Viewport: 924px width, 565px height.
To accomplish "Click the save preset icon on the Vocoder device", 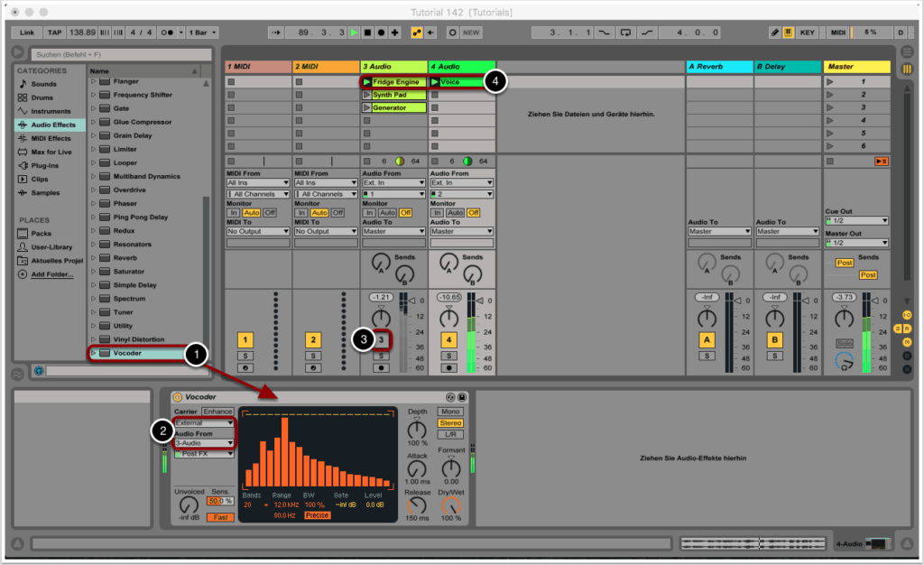I will (462, 397).
